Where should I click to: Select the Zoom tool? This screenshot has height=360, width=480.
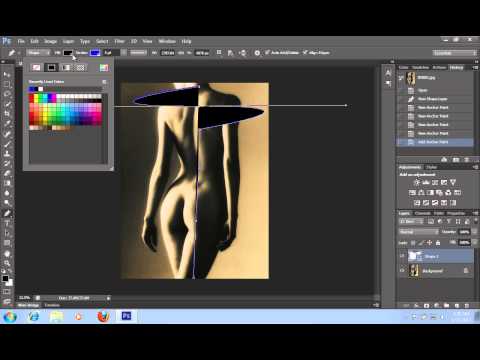(x=7, y=263)
